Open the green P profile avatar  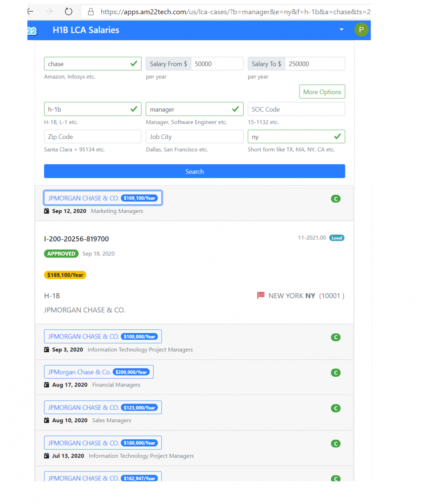361,29
